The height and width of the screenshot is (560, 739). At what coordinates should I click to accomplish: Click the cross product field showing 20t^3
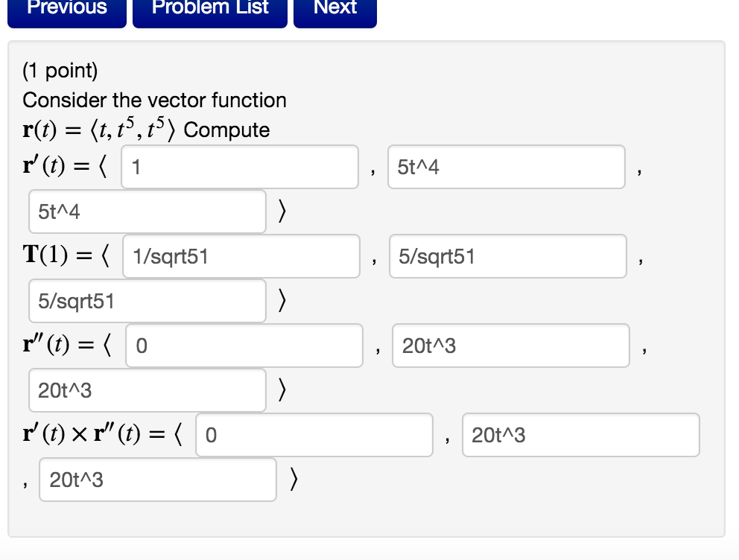pos(582,435)
